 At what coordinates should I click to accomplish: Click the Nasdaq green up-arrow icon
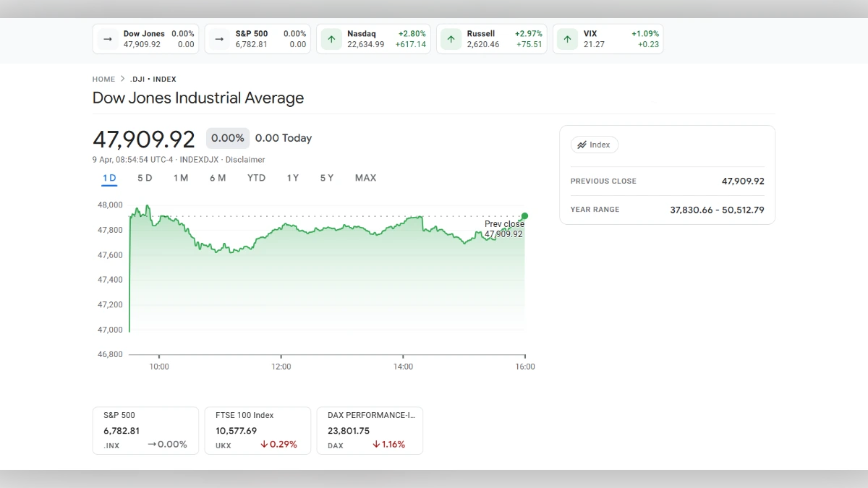point(331,39)
